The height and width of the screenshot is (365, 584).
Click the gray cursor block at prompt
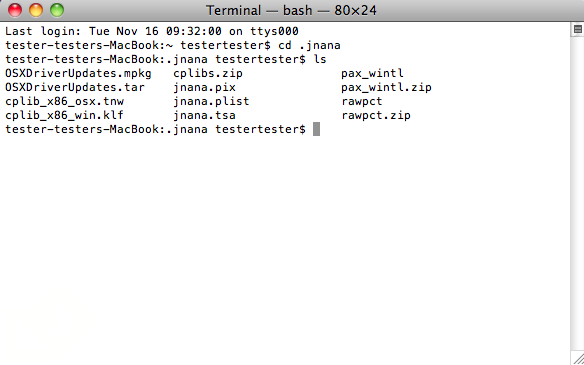[316, 129]
